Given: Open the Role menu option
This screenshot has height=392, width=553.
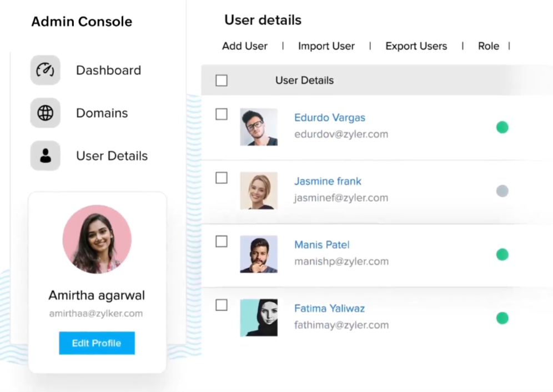Looking at the screenshot, I should [489, 46].
